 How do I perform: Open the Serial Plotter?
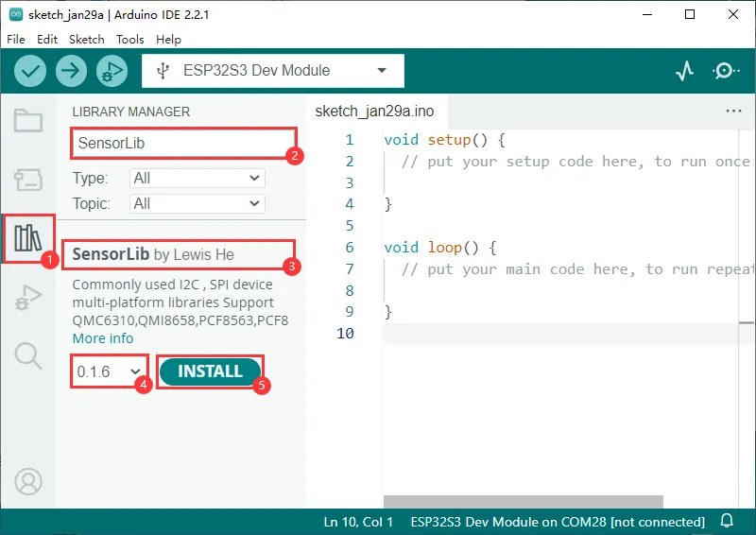[x=685, y=71]
